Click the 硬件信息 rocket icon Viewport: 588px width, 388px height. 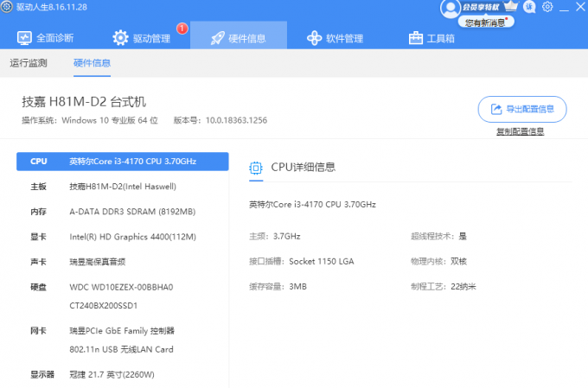click(218, 38)
